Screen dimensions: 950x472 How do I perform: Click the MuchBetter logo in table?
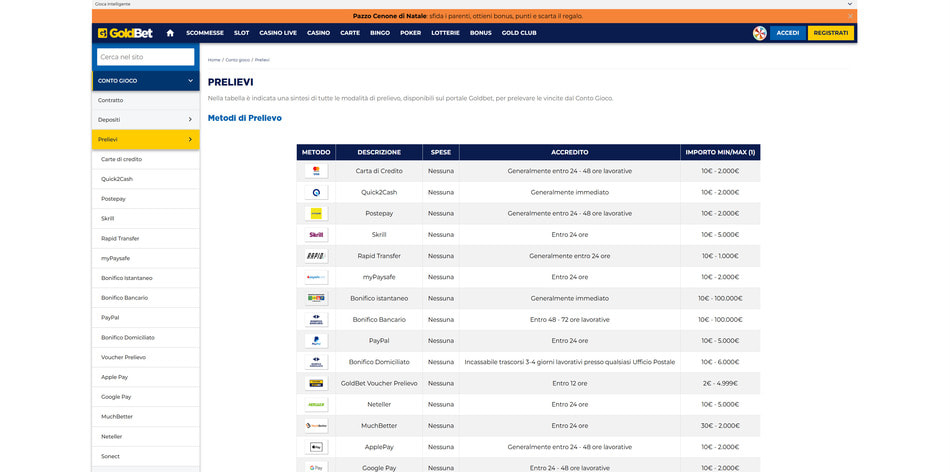(316, 425)
